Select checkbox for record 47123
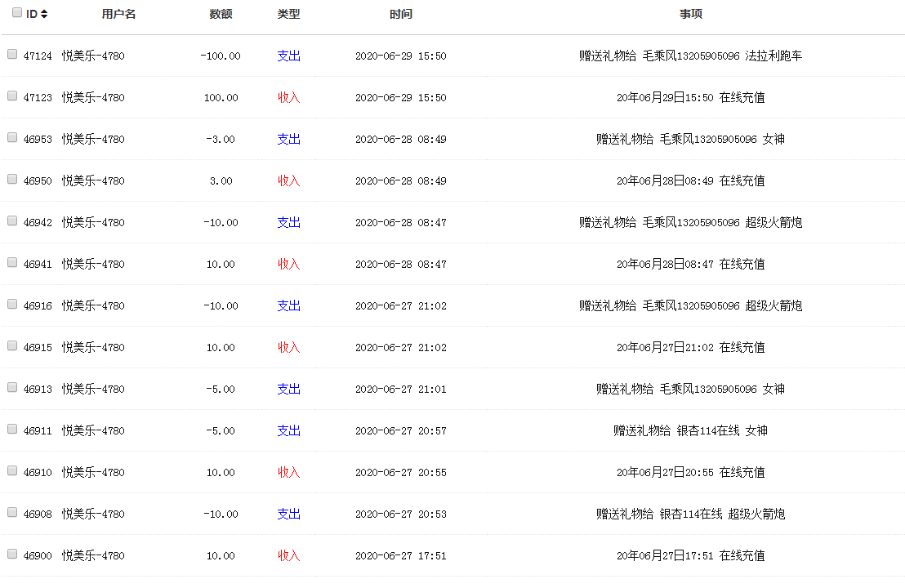This screenshot has width=905, height=588. coord(12,96)
